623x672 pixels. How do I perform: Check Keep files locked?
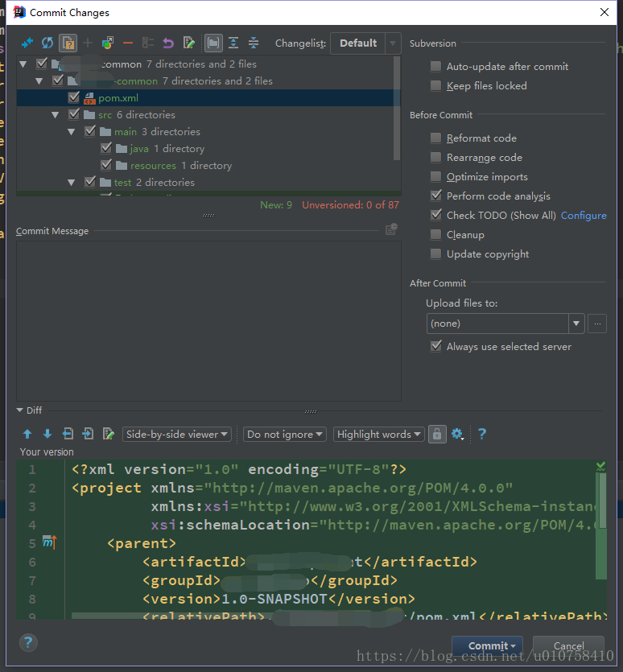(435, 85)
